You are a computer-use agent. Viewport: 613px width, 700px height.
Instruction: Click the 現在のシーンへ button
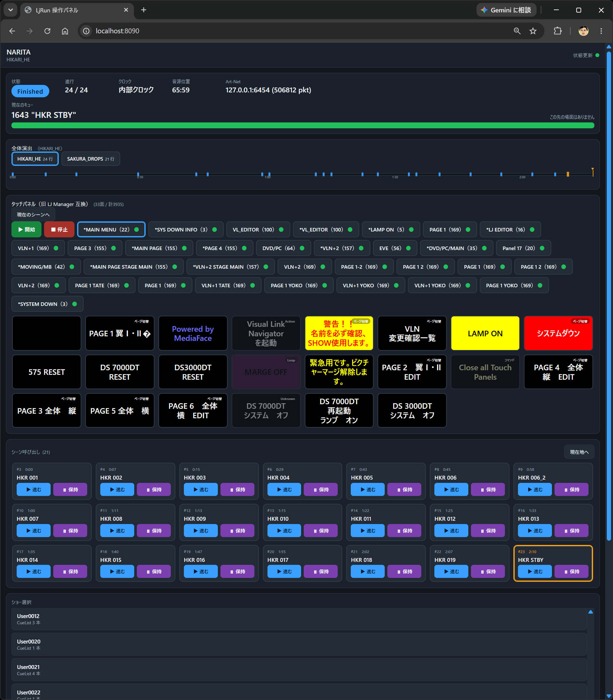coord(33,215)
